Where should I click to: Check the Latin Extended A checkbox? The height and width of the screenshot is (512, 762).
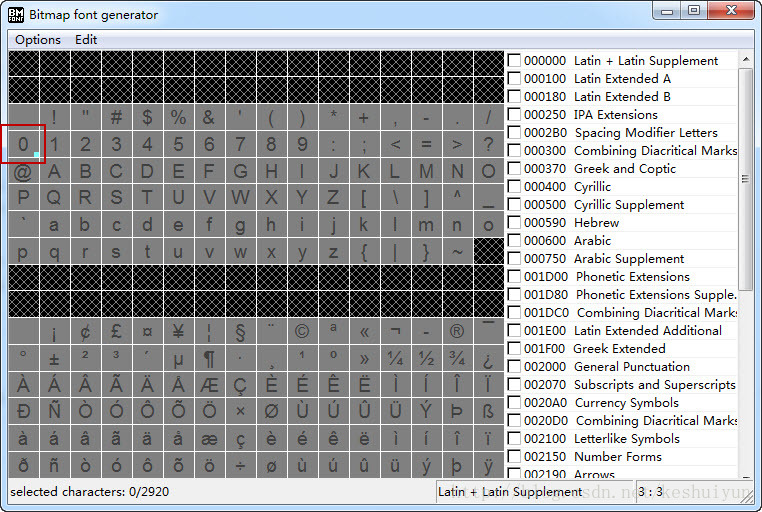point(514,79)
